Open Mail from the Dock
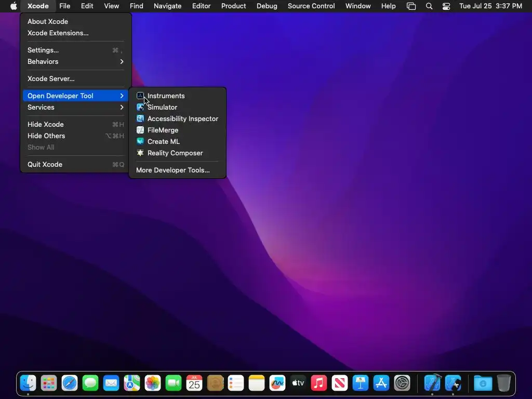This screenshot has width=532, height=399. coord(111,383)
